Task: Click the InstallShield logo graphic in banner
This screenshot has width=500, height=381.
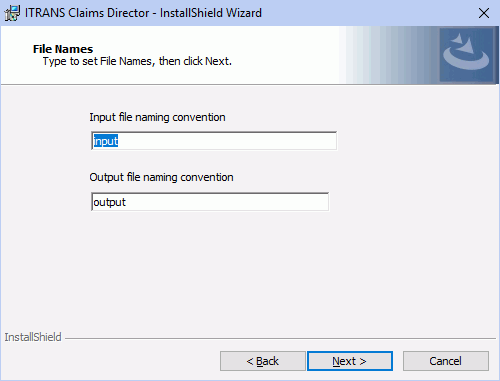Action: pyautogui.click(x=467, y=55)
